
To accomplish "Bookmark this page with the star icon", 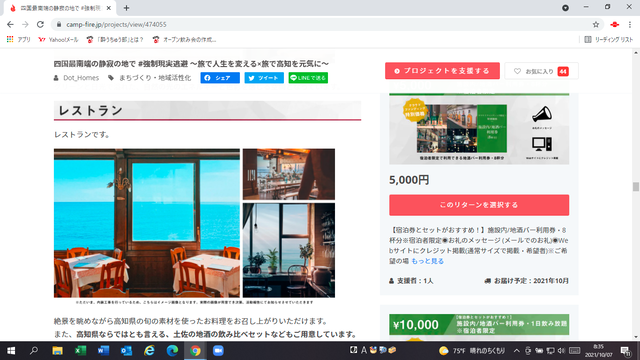I will [596, 24].
